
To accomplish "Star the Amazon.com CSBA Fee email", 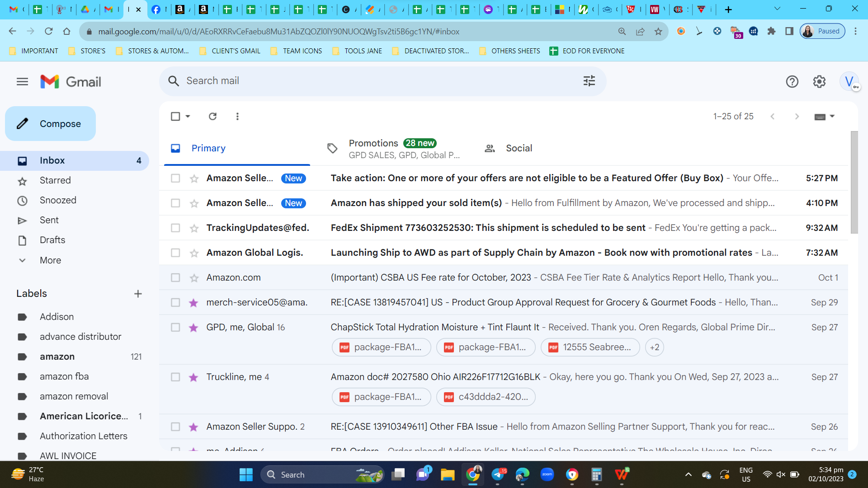I will pyautogui.click(x=194, y=278).
